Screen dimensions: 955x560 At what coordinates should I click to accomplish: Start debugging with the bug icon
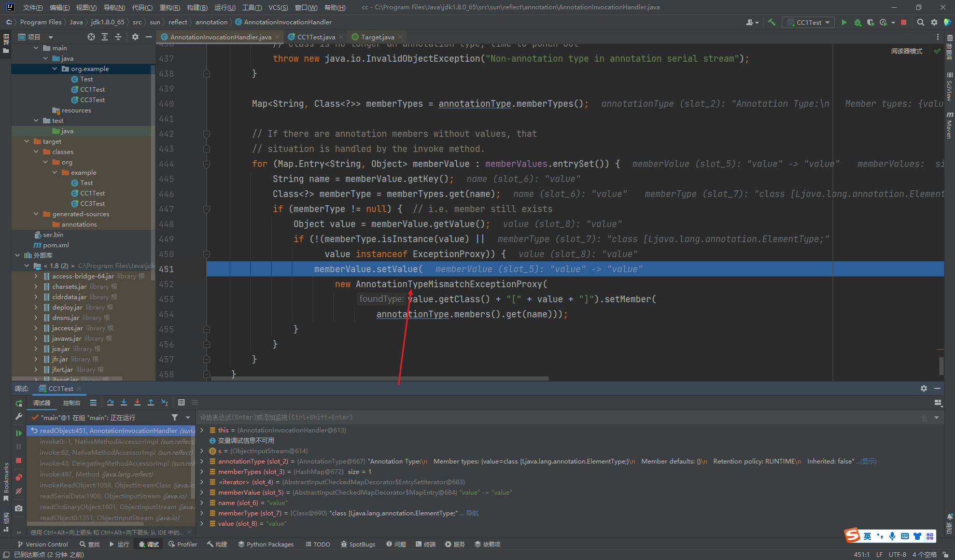(x=858, y=22)
